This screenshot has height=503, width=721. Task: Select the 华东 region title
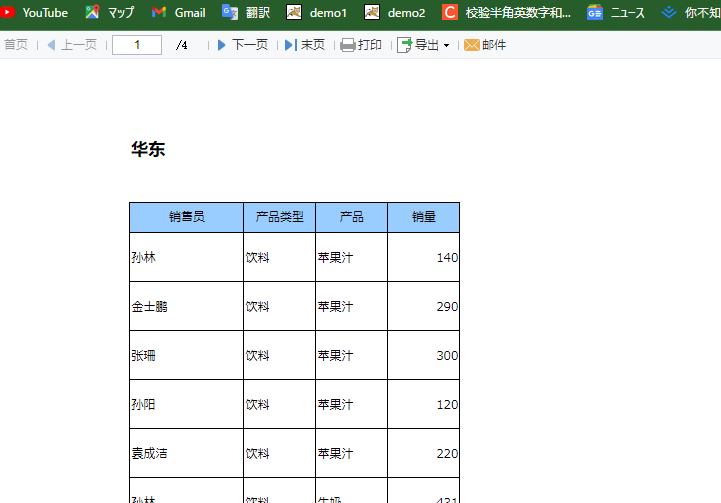148,149
